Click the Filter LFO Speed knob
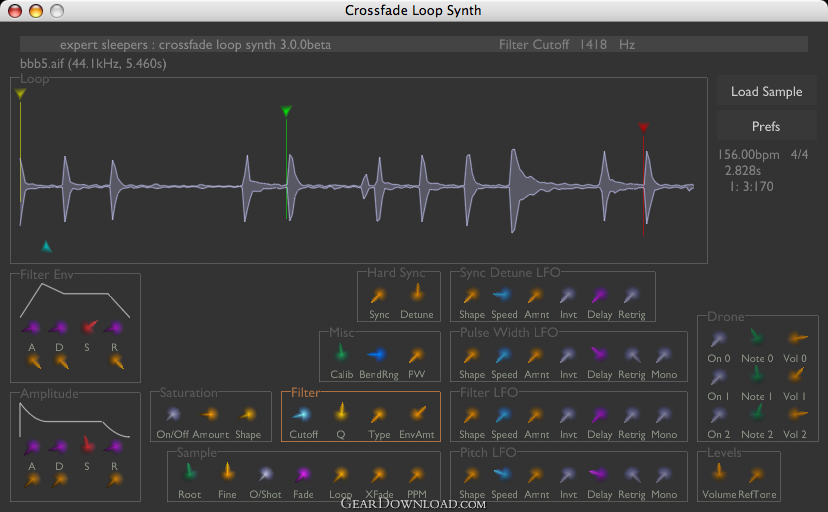 click(x=503, y=416)
